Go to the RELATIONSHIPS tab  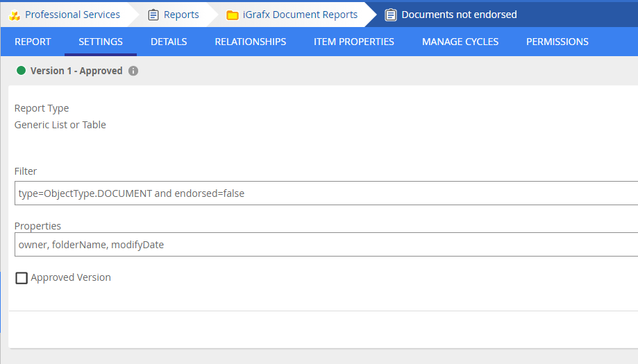250,42
